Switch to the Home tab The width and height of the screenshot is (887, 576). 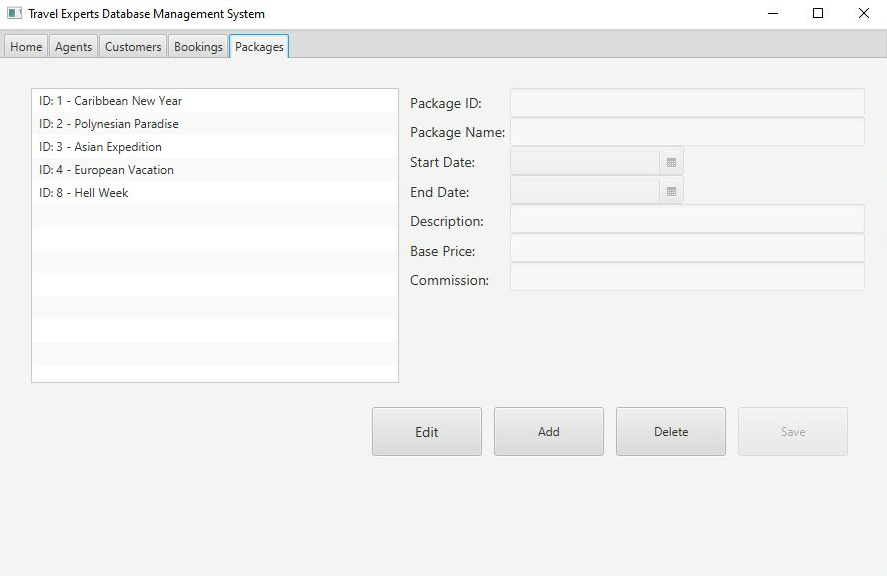coord(26,47)
